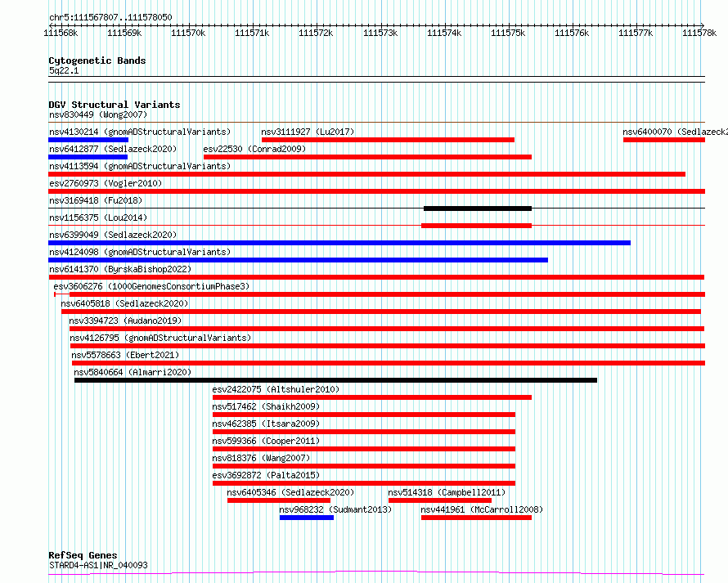728x583 pixels.
Task: Open nsv4113594 gnomAD variant label
Action: tap(140, 166)
